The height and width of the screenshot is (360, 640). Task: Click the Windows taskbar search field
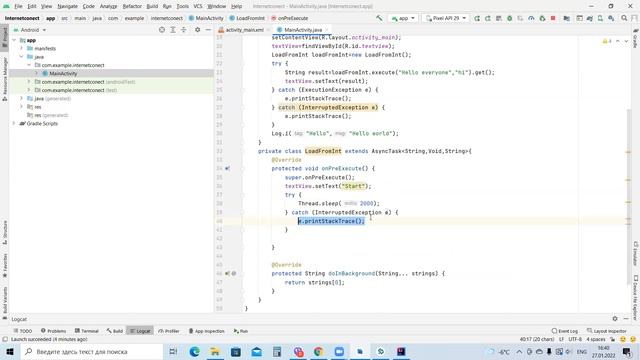pyautogui.click(x=92, y=351)
